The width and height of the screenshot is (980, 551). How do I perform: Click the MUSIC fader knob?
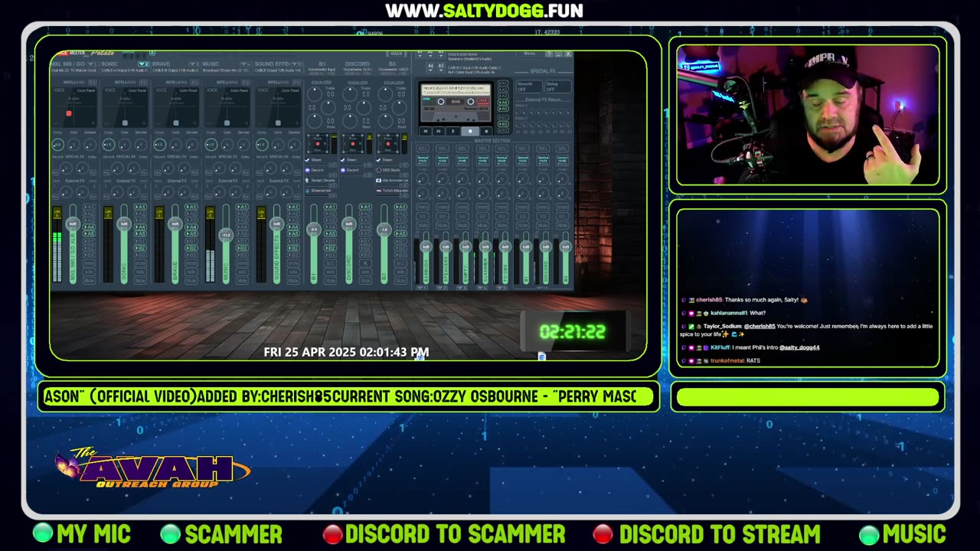coord(226,235)
